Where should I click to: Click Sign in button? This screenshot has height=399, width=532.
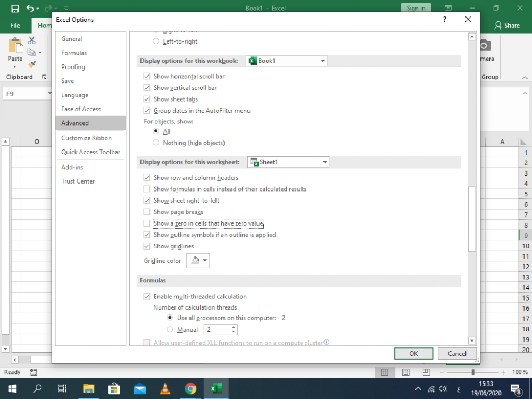416,8
